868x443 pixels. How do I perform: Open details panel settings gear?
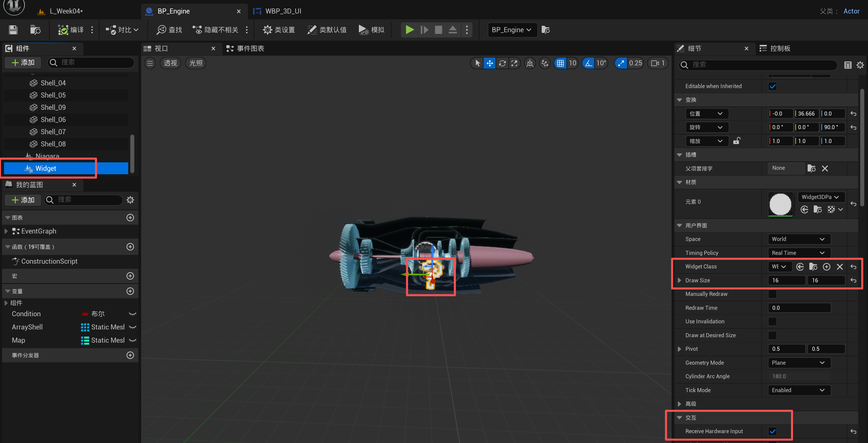pyautogui.click(x=860, y=65)
